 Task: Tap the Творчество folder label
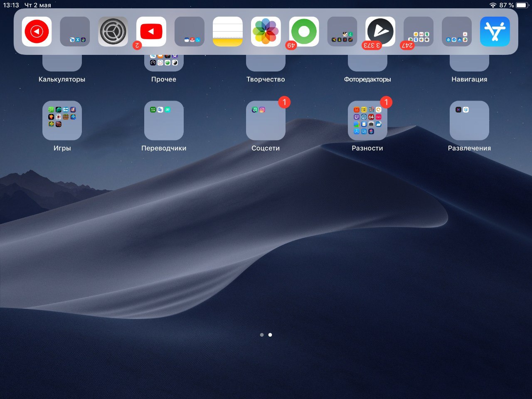coord(266,79)
